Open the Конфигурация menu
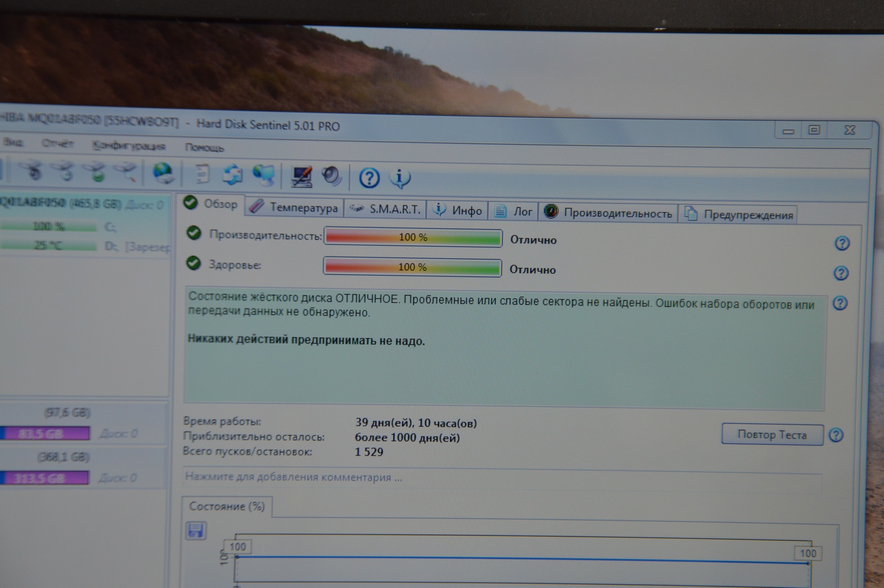884x588 pixels. click(128, 145)
